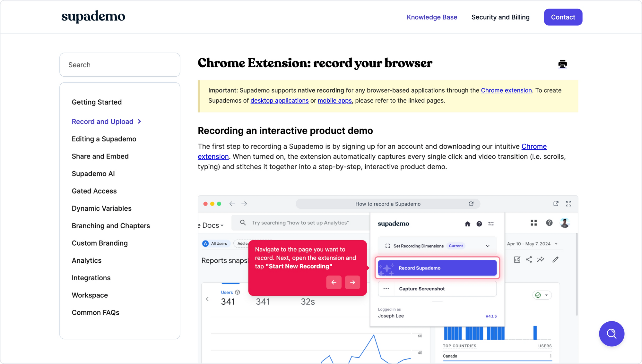Viewport: 642px width, 364px height.
Task: Click the ellipsis beside Capture Screenshot
Action: click(x=386, y=289)
